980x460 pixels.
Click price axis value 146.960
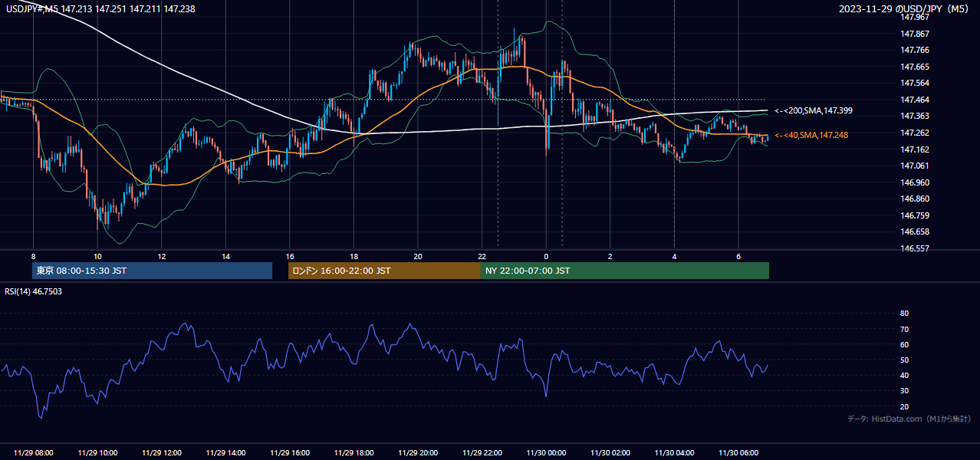click(916, 182)
